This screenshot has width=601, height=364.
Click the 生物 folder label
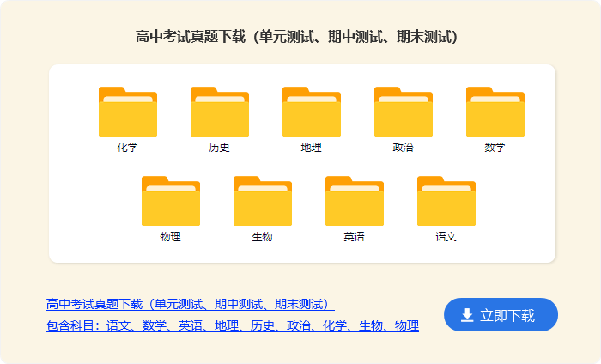(263, 236)
